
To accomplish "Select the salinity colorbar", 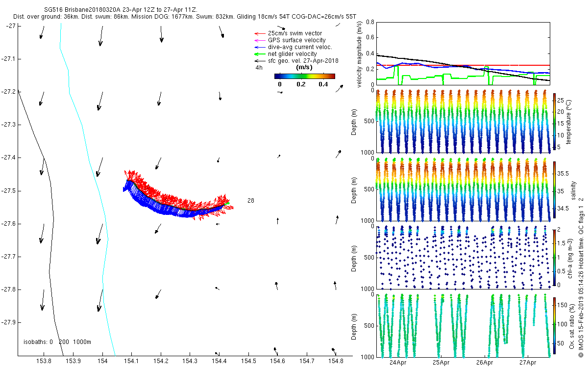I will click(x=555, y=189).
